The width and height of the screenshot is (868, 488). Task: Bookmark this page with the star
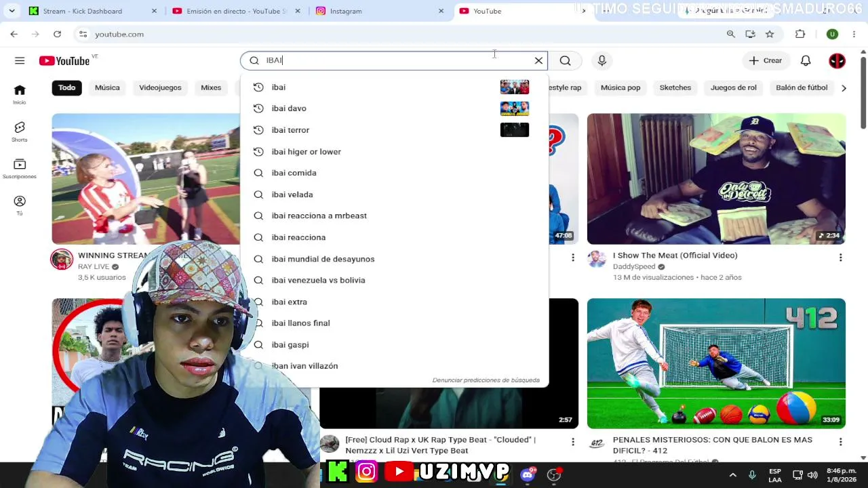coord(770,34)
